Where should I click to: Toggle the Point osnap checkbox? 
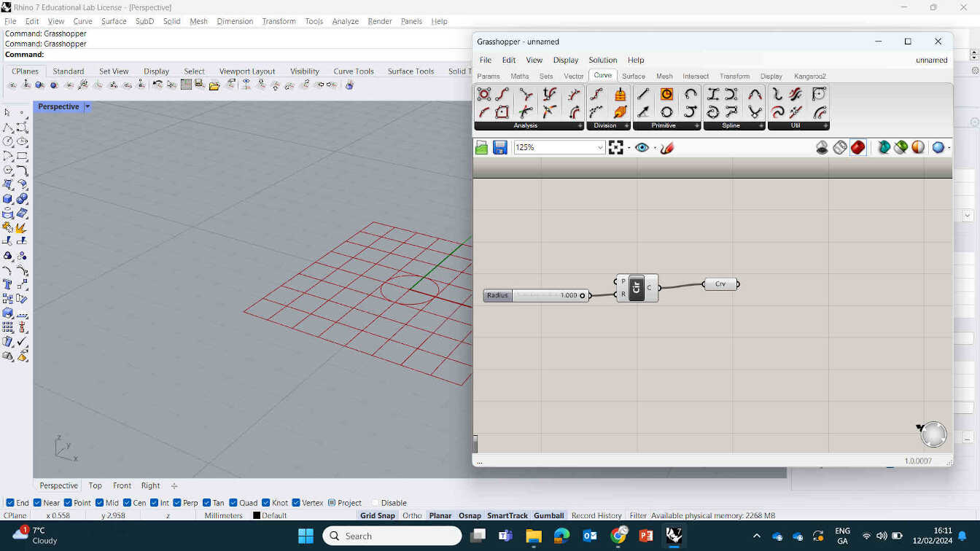click(68, 503)
